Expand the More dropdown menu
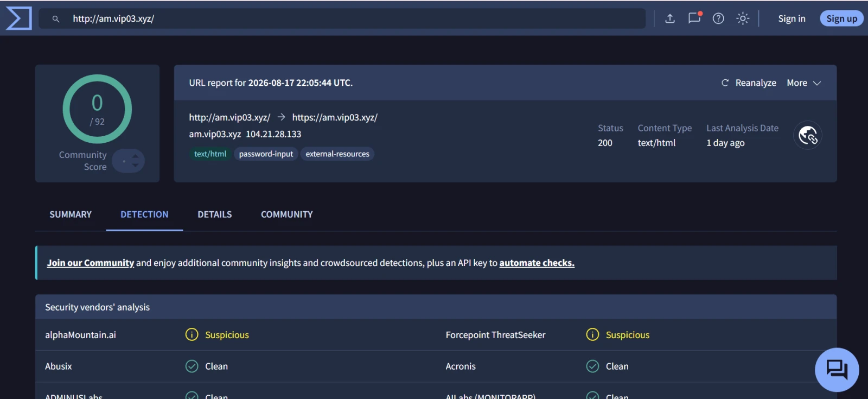Image resolution: width=868 pixels, height=399 pixels. 804,83
